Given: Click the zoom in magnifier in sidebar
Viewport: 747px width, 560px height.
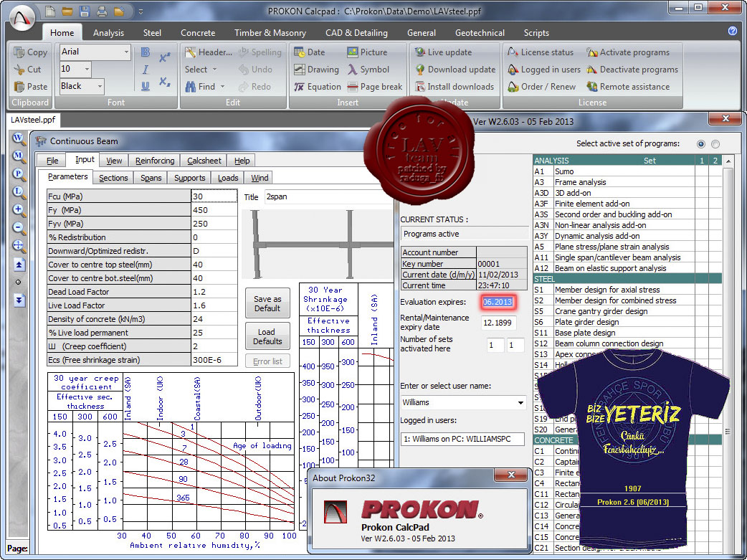Looking at the screenshot, I should click(19, 209).
